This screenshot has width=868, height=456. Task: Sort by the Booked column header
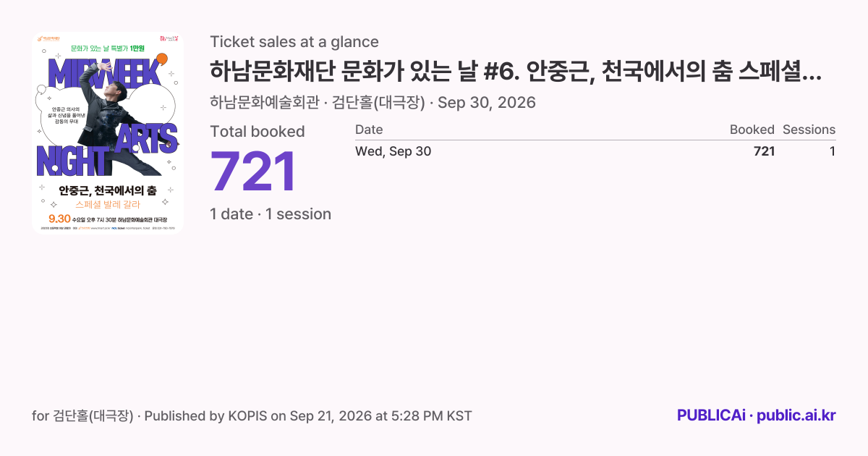click(752, 130)
